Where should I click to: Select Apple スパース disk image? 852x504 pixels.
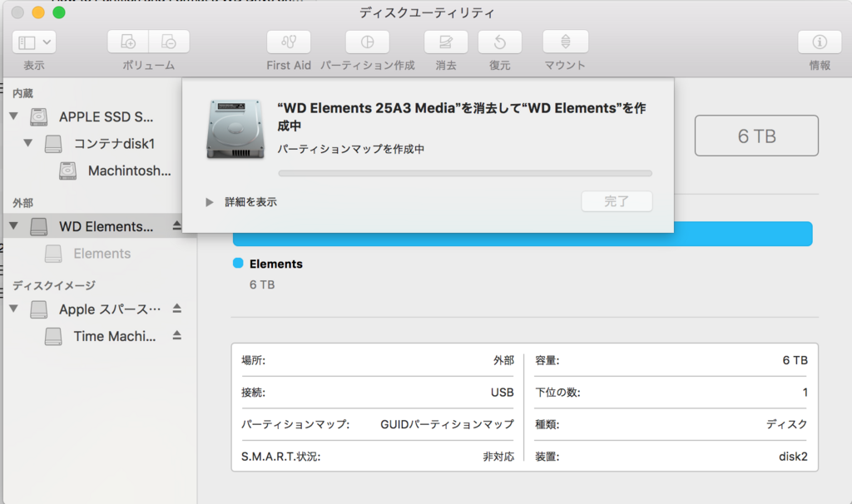tap(110, 309)
